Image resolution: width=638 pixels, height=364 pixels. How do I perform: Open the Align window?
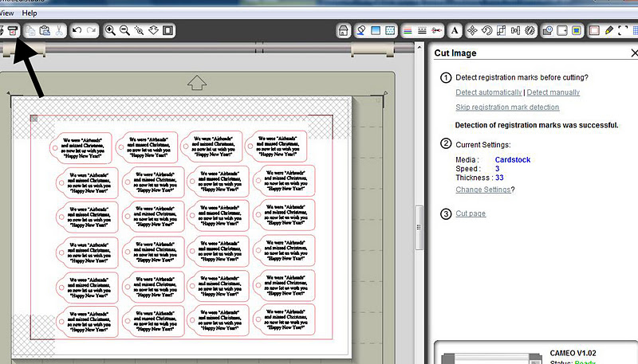[x=515, y=30]
